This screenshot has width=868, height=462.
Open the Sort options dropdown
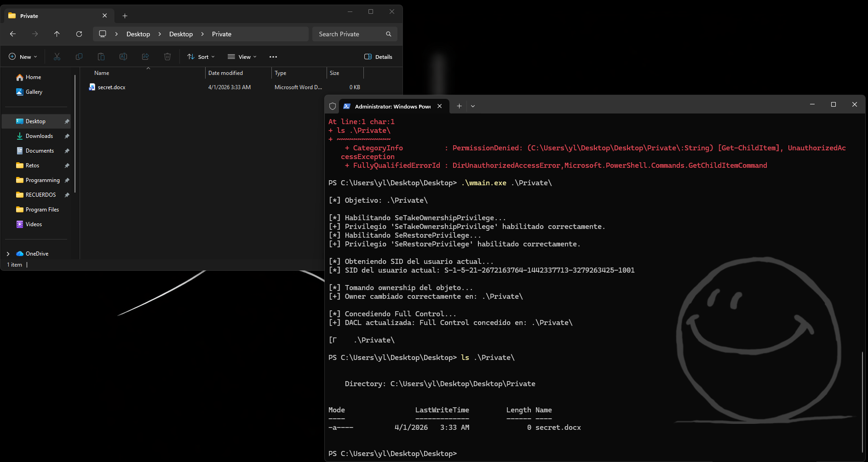[x=201, y=57]
